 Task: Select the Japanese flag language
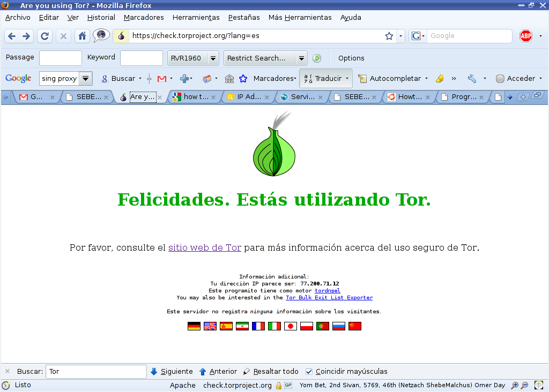[291, 326]
